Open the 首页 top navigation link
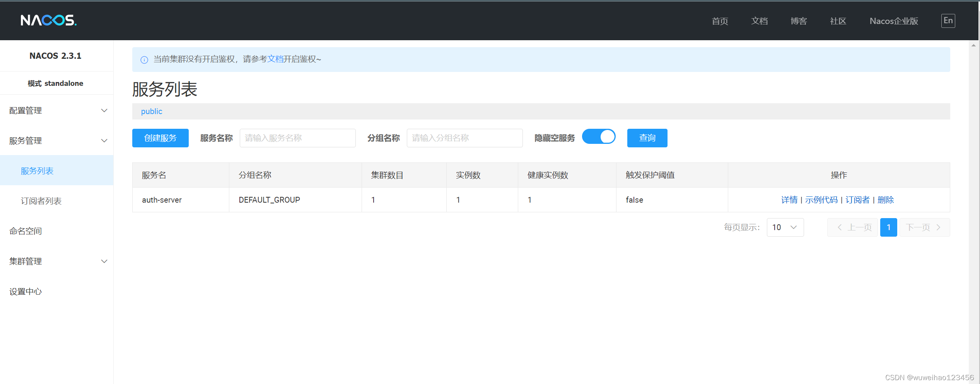The image size is (980, 384). 720,21
